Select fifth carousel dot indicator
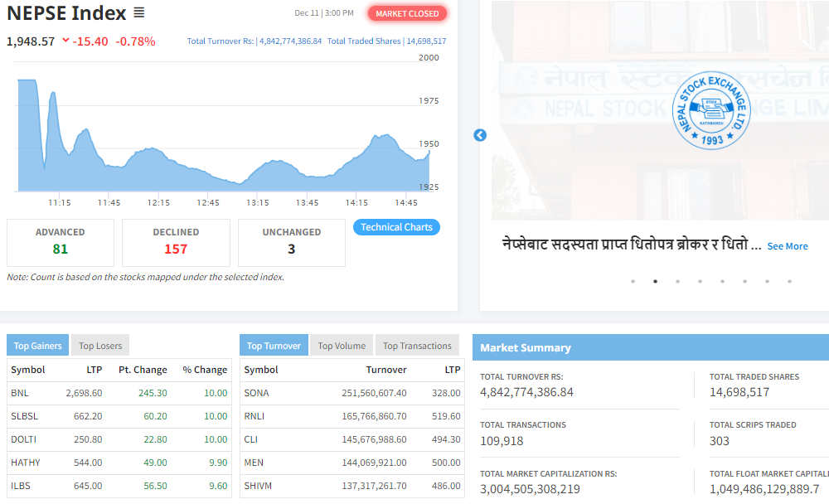The width and height of the screenshot is (829, 504). [x=722, y=281]
